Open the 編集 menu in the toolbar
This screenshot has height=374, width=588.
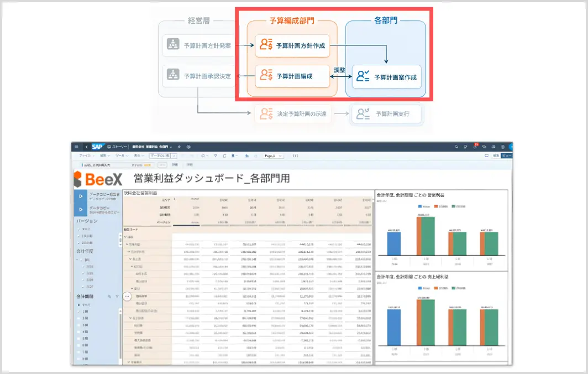(104, 155)
